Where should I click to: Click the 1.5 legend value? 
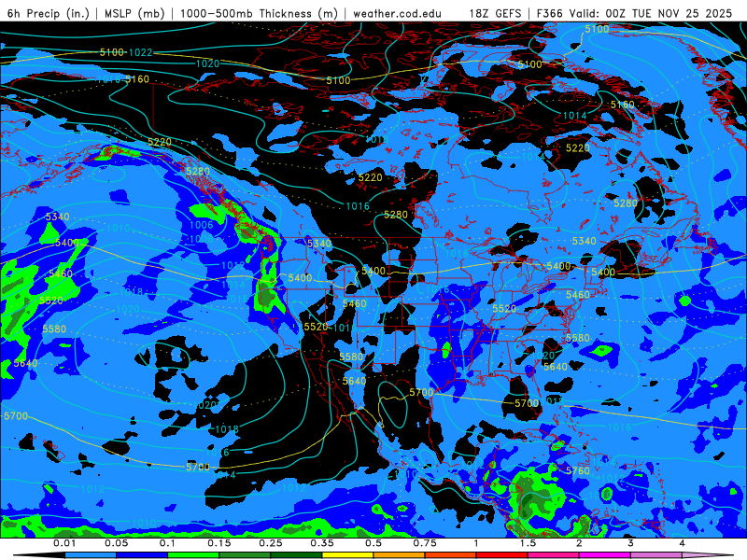click(528, 543)
